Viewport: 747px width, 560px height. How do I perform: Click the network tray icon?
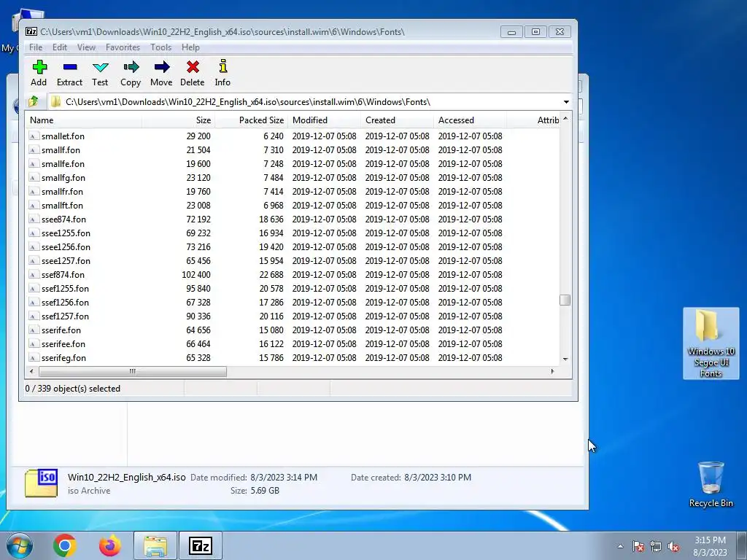coord(656,546)
